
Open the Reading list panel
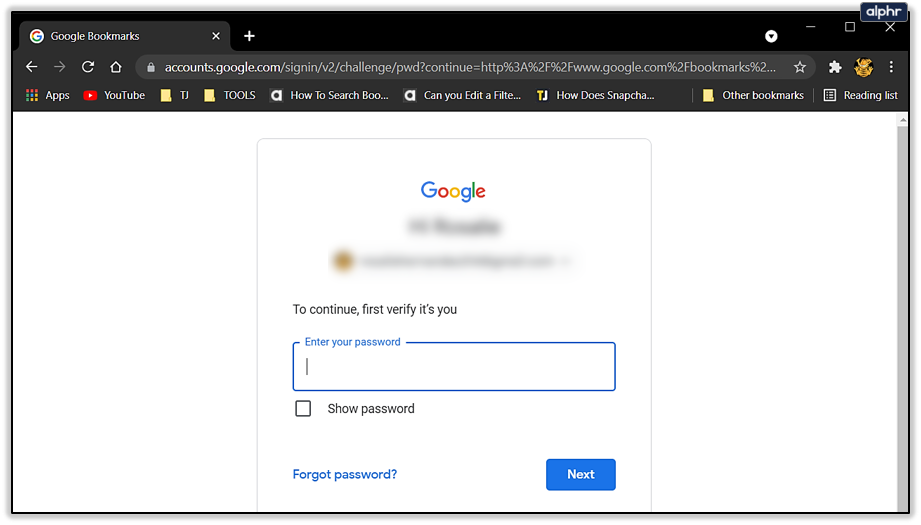[860, 95]
